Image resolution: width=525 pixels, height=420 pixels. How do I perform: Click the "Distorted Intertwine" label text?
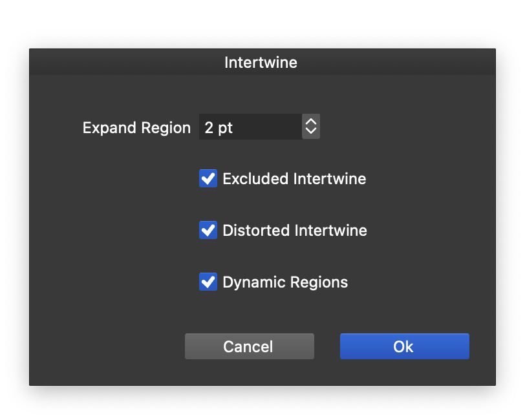pyautogui.click(x=294, y=231)
